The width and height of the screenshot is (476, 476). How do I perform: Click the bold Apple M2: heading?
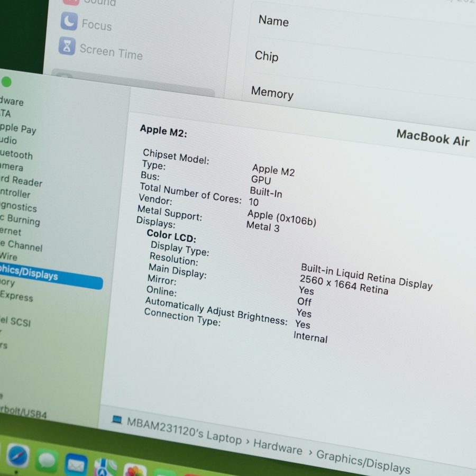[163, 131]
